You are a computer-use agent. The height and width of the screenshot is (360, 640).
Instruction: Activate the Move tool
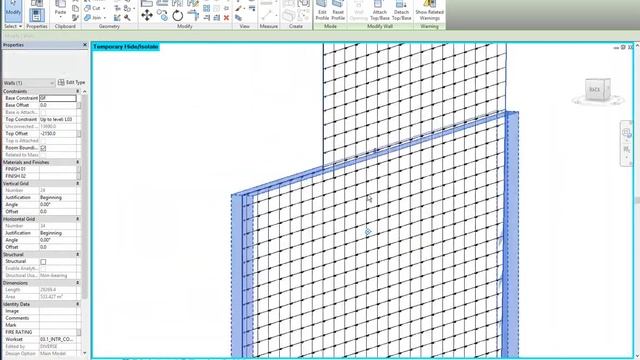point(147,16)
